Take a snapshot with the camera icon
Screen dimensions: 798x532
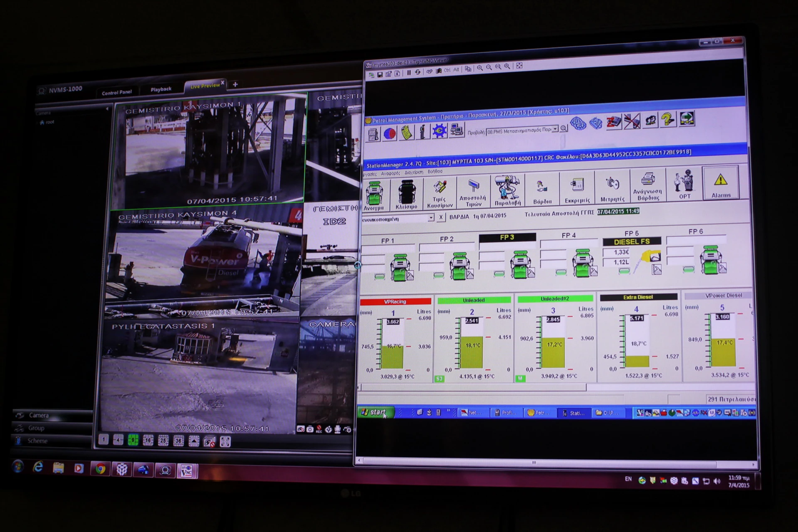click(x=310, y=429)
